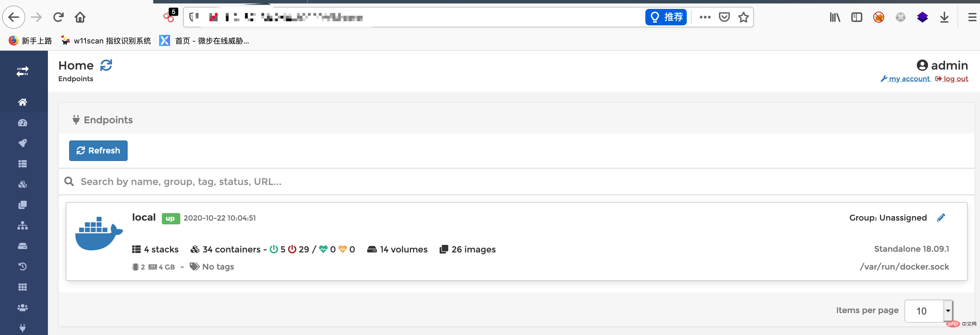Viewport: 980px width, 335px height.
Task: Open the Networks sitemap icon
Action: [23, 225]
